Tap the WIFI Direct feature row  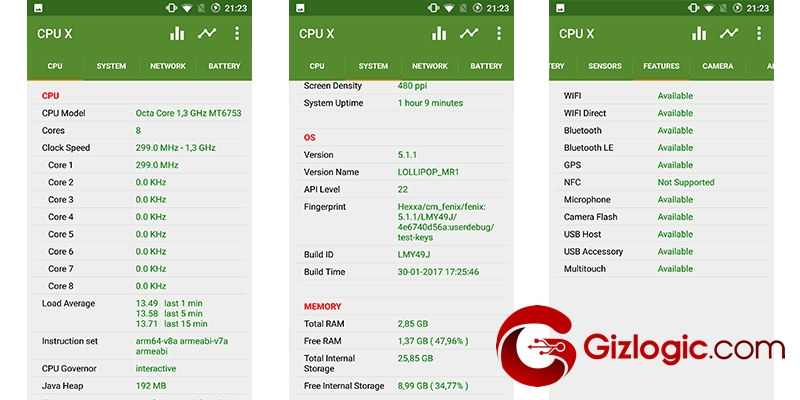coord(661,113)
